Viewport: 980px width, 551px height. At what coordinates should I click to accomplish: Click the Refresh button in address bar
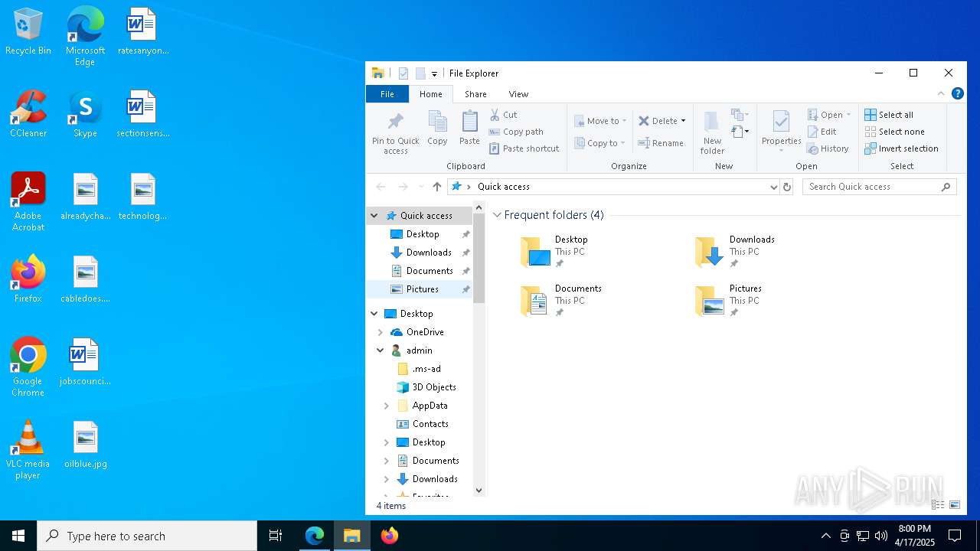click(786, 187)
